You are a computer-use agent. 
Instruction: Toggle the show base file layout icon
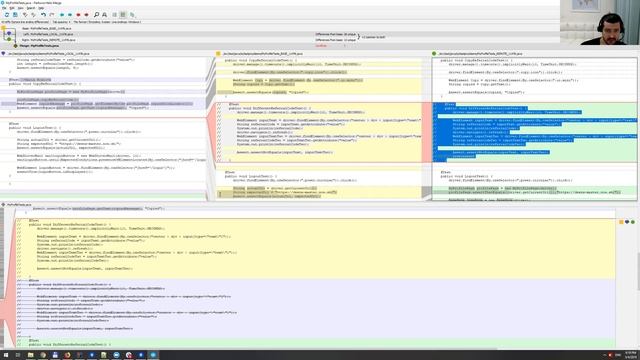(123, 15)
